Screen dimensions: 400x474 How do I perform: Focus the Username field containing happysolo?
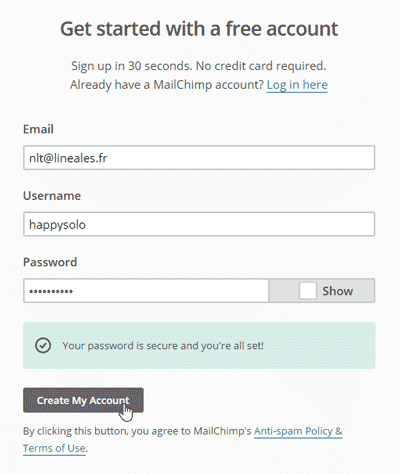pos(199,224)
